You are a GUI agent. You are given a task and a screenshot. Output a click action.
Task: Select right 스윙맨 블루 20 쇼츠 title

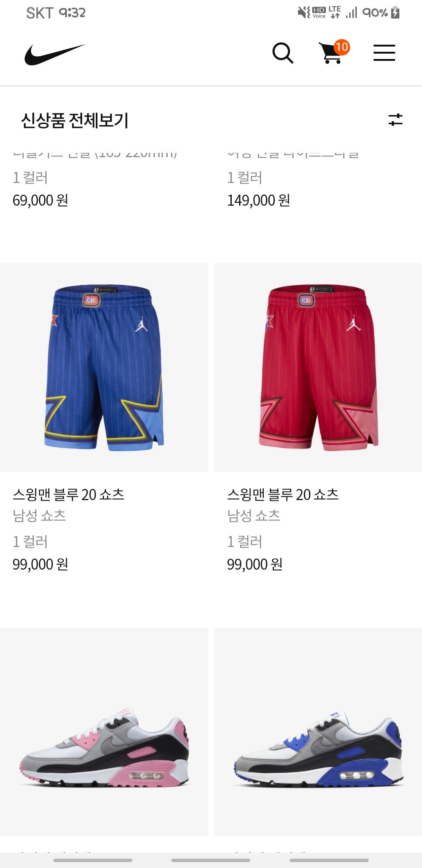coord(283,495)
